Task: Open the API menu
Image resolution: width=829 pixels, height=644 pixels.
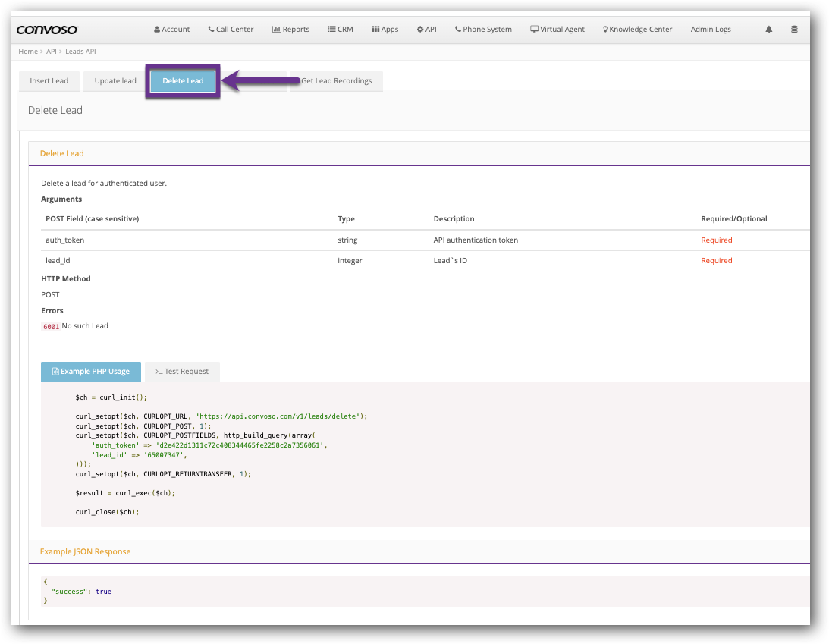Action: pos(427,29)
